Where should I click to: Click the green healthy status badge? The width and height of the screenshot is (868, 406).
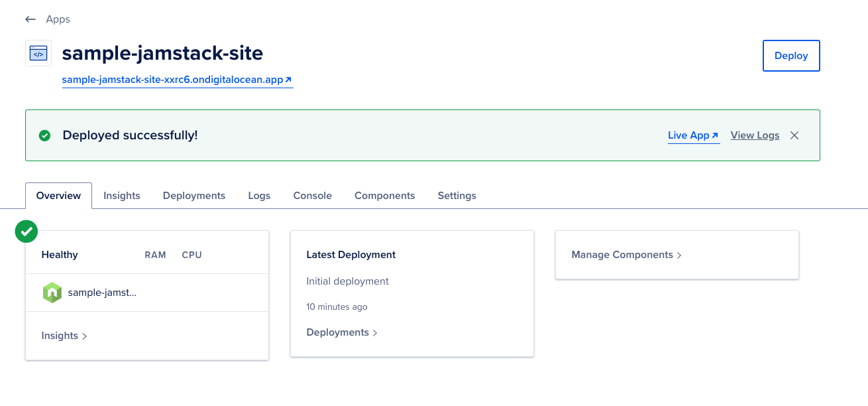coord(27,231)
